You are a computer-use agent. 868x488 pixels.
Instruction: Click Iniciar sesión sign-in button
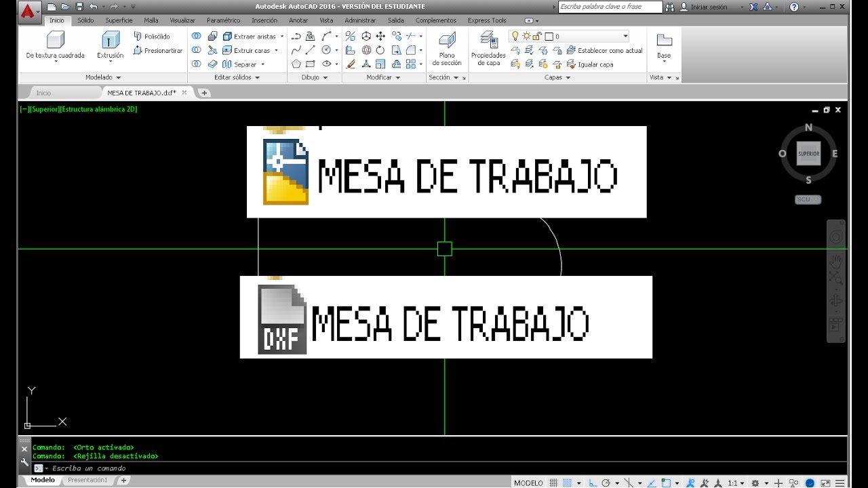pos(703,7)
